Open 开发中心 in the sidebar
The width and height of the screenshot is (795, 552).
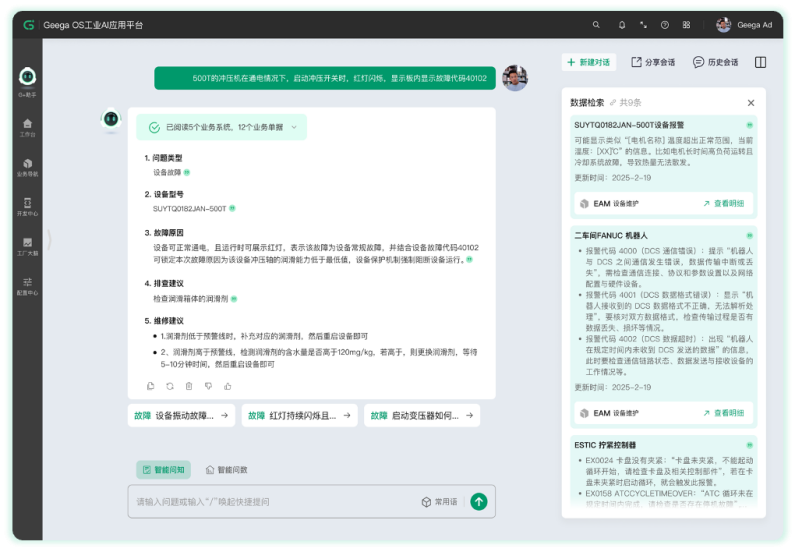tap(28, 206)
